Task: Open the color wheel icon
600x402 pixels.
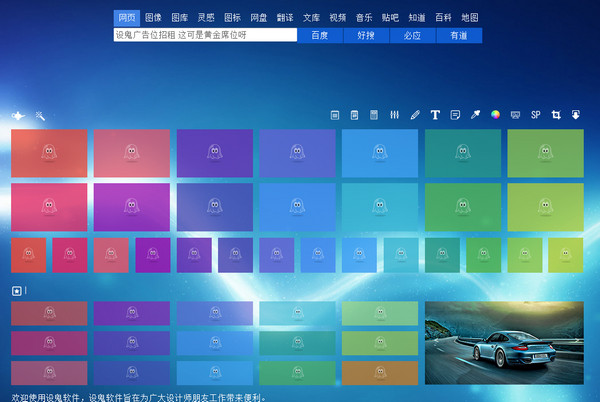Action: [x=495, y=114]
